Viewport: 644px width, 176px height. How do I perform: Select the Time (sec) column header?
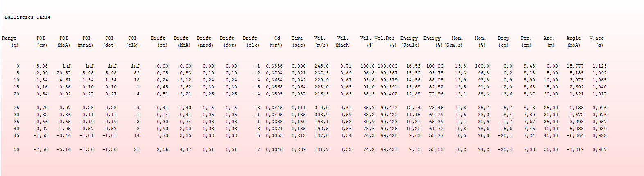(x=298, y=41)
